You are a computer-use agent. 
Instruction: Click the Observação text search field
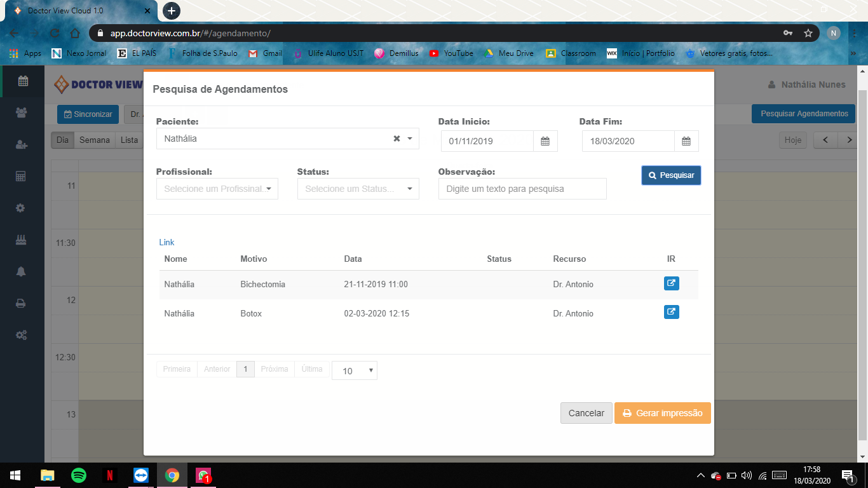[x=522, y=189]
